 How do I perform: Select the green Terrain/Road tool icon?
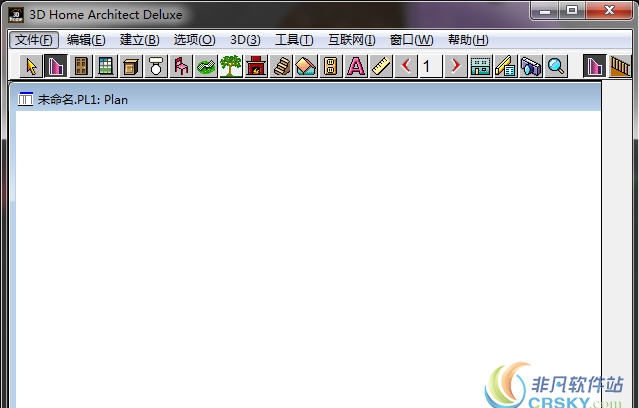[206, 66]
